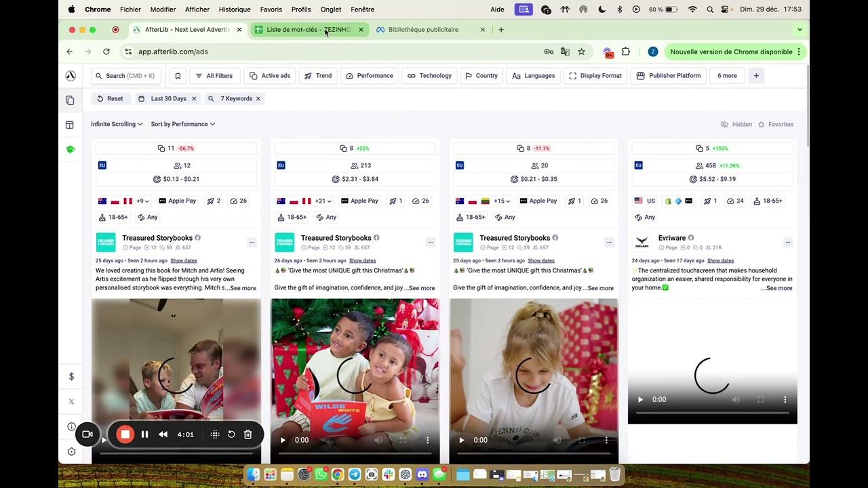Screen dimensions: 868x488
Task: Delete recording with the trash icon
Action: 248,434
